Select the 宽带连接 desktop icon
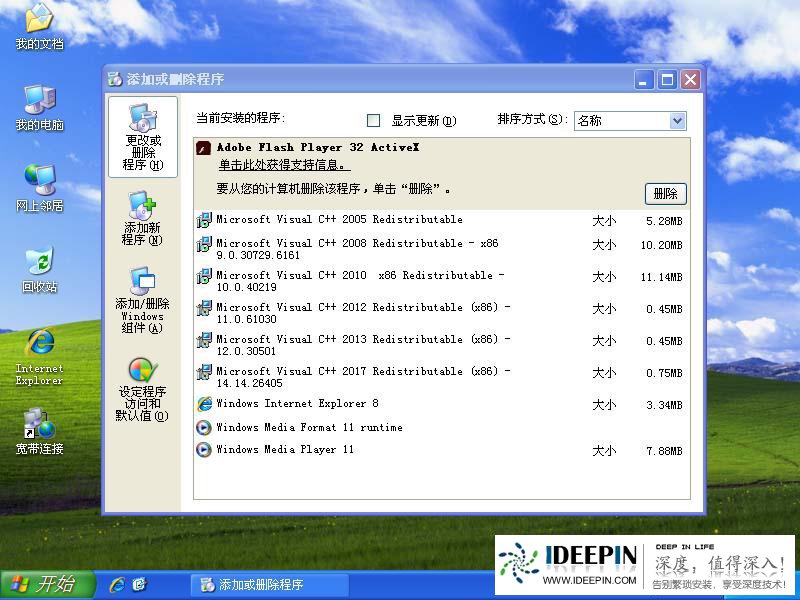This screenshot has width=800, height=600. (x=39, y=431)
